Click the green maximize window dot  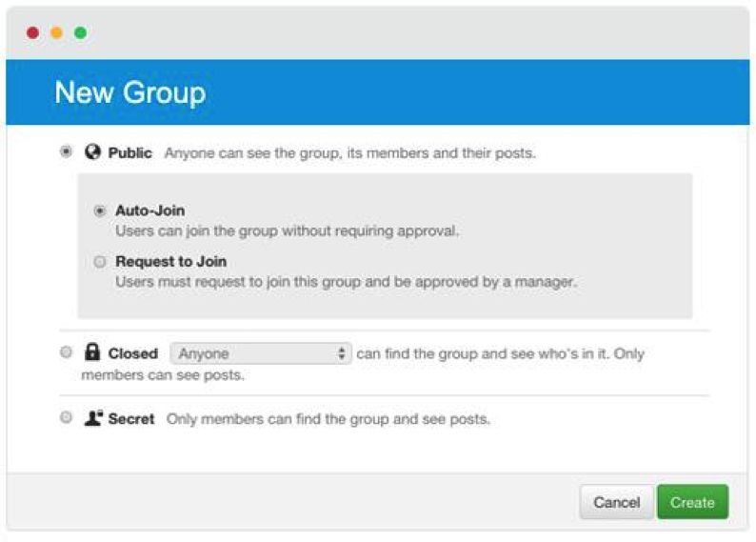pyautogui.click(x=81, y=32)
